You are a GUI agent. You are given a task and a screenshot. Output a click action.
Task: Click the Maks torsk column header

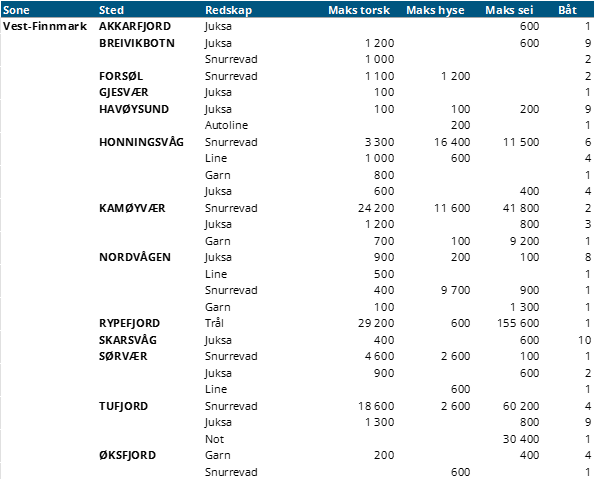(x=359, y=10)
